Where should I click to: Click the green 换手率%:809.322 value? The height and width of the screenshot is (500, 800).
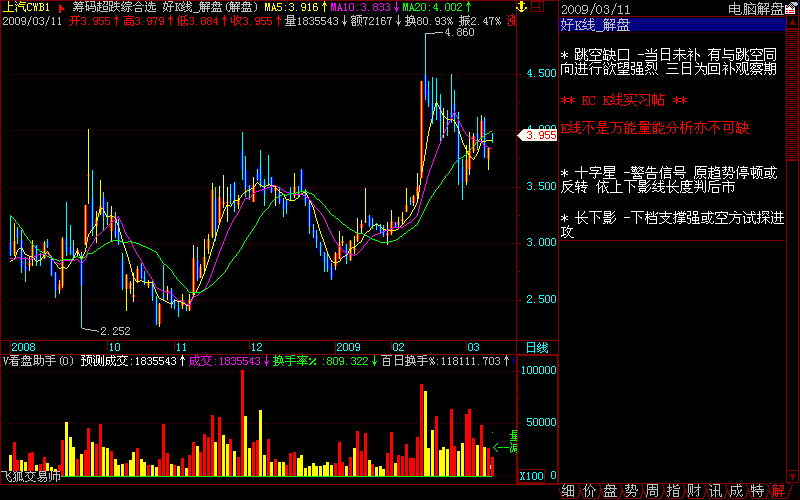tap(320, 361)
